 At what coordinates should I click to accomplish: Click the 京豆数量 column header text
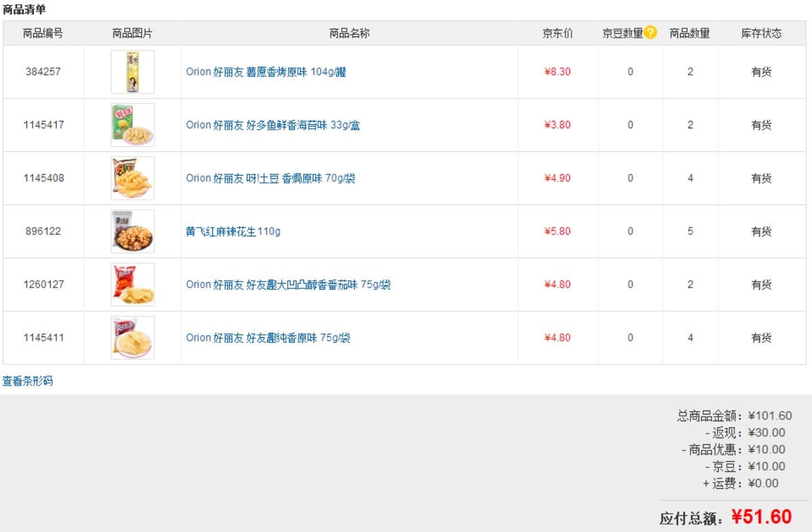pyautogui.click(x=623, y=33)
